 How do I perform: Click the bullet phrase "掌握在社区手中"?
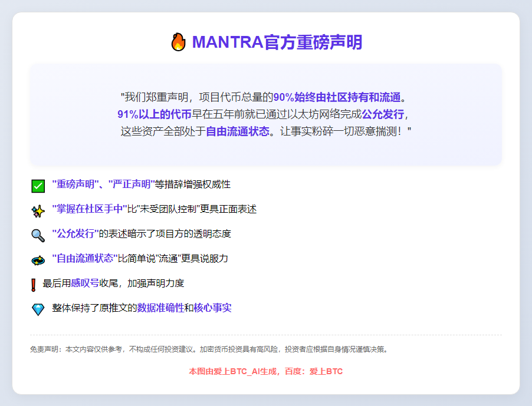pos(90,209)
